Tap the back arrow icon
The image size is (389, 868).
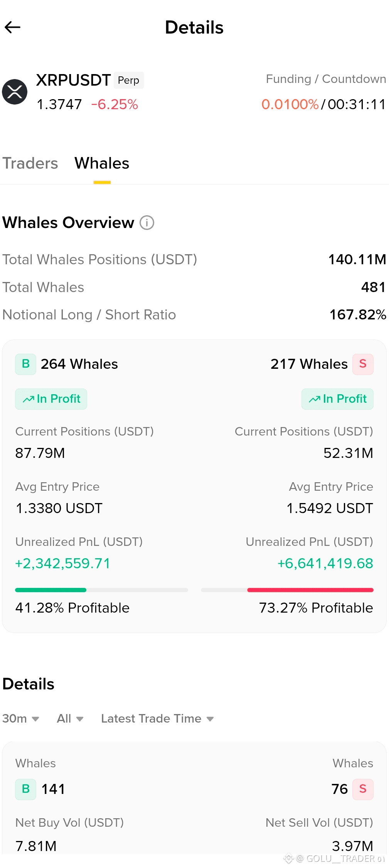pyautogui.click(x=12, y=27)
